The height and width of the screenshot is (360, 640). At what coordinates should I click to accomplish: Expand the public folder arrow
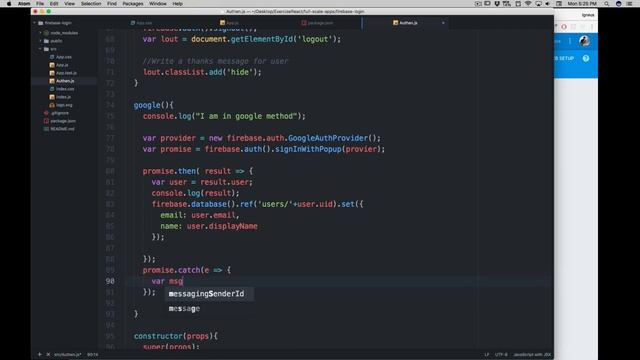tap(40, 41)
